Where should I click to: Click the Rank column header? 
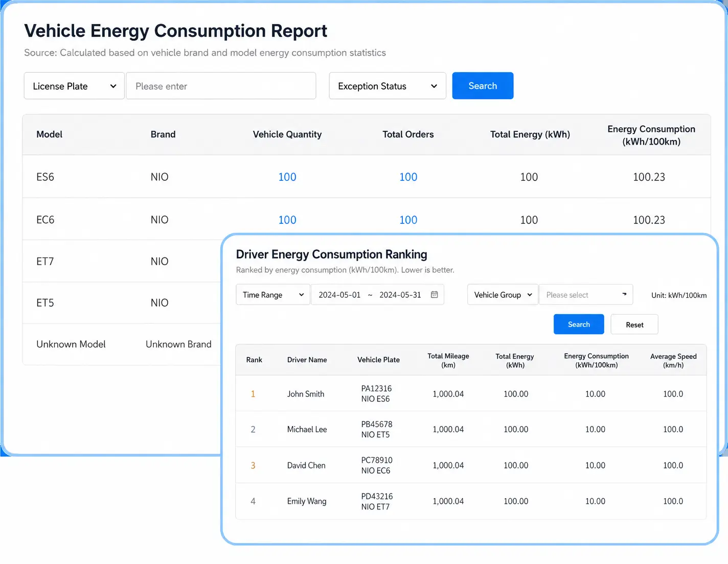tap(254, 360)
